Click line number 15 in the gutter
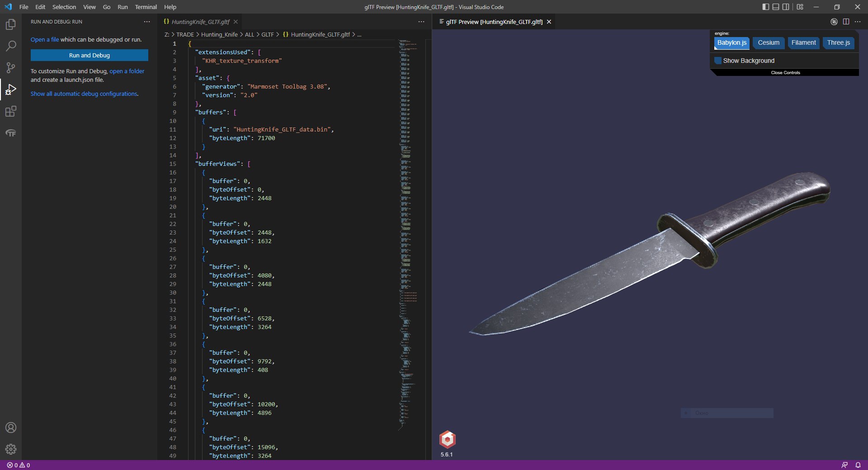The width and height of the screenshot is (868, 470). 173,164
